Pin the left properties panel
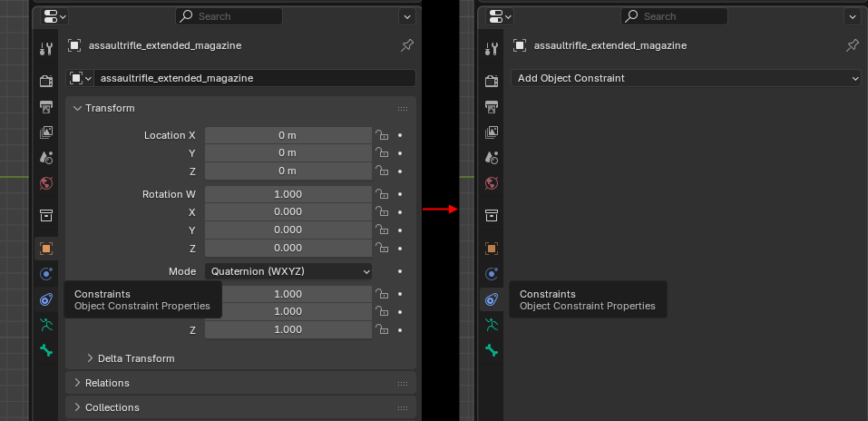 pyautogui.click(x=407, y=45)
